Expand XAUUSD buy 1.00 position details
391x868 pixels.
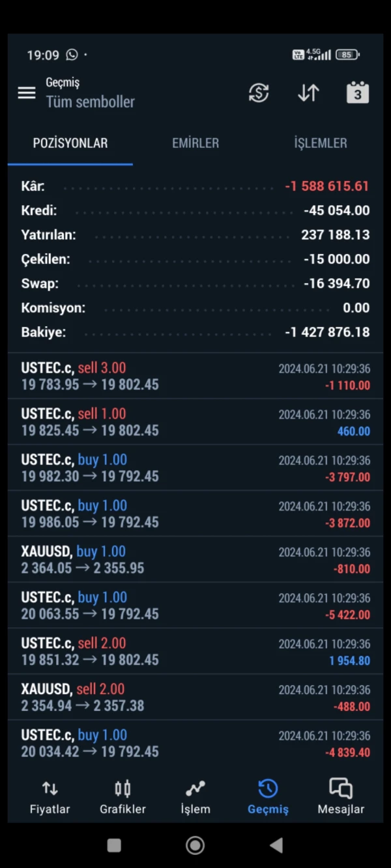coord(195,560)
